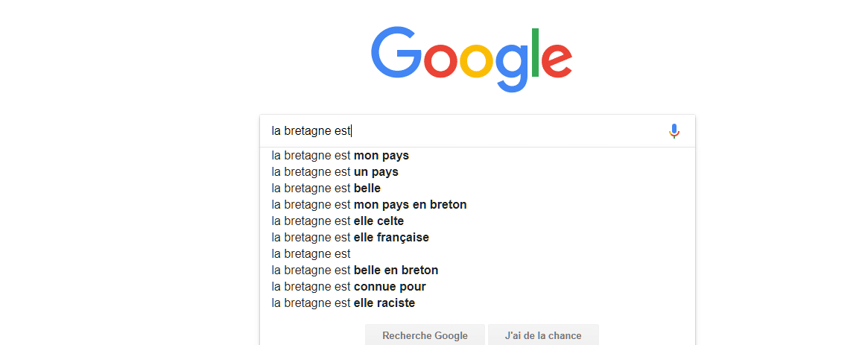Image resolution: width=868 pixels, height=345 pixels.
Task: Choose suggestion ending with only 'belle'
Action: [x=477, y=189]
